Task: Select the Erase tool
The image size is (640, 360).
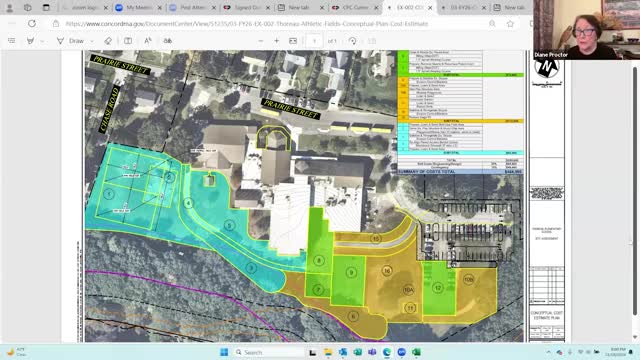Action: click(108, 41)
